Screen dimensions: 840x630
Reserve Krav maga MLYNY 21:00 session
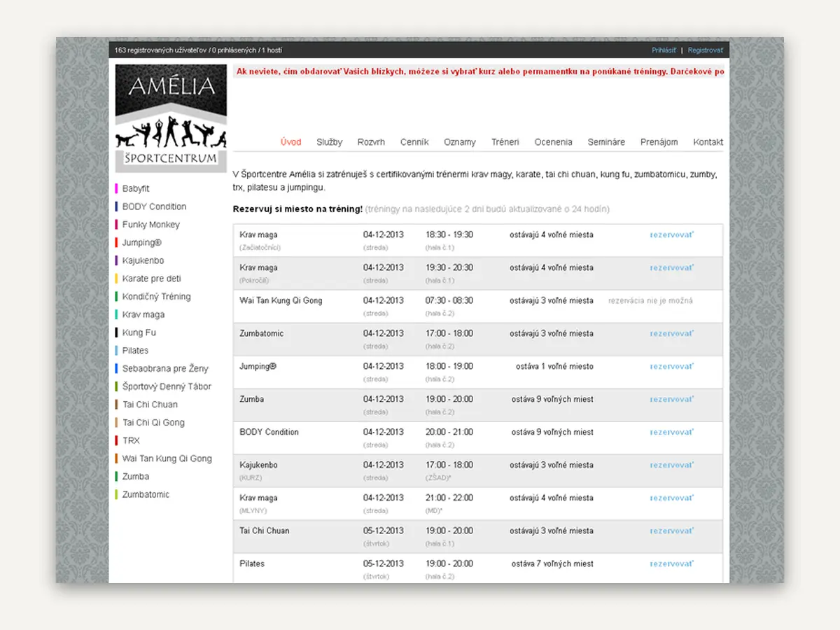click(x=672, y=498)
